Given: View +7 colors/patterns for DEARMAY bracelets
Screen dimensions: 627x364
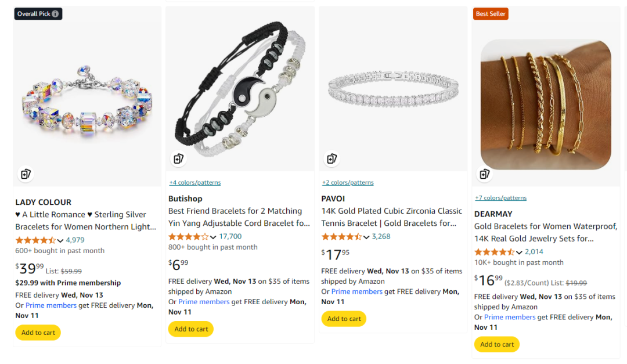Looking at the screenshot, I should (500, 197).
